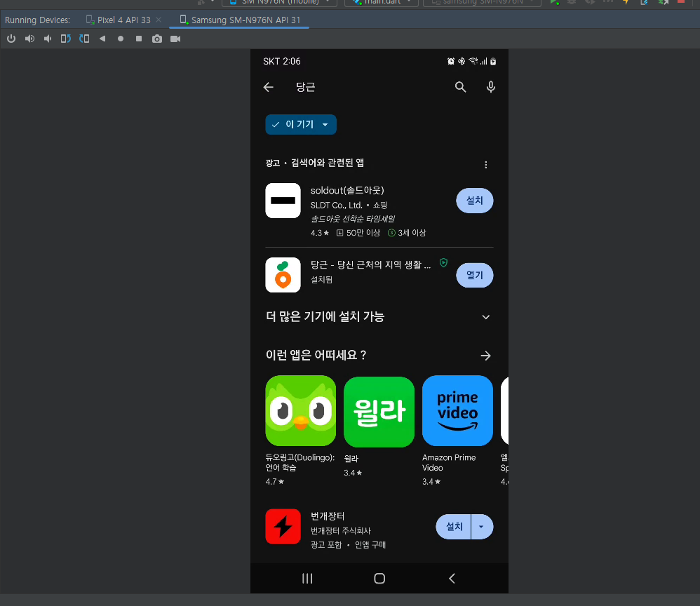The height and width of the screenshot is (606, 700).
Task: Tap the 번개장터 red lightning icon
Action: coord(283,527)
